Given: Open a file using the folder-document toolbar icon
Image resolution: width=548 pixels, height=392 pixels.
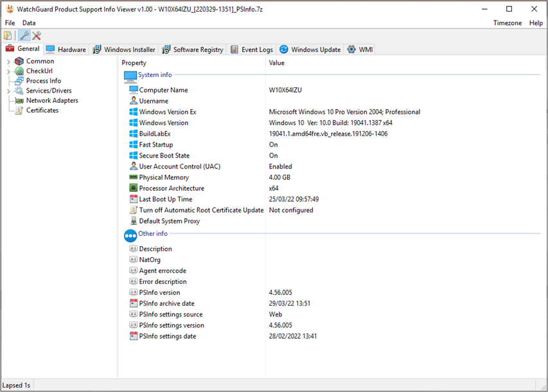Looking at the screenshot, I should pos(6,35).
